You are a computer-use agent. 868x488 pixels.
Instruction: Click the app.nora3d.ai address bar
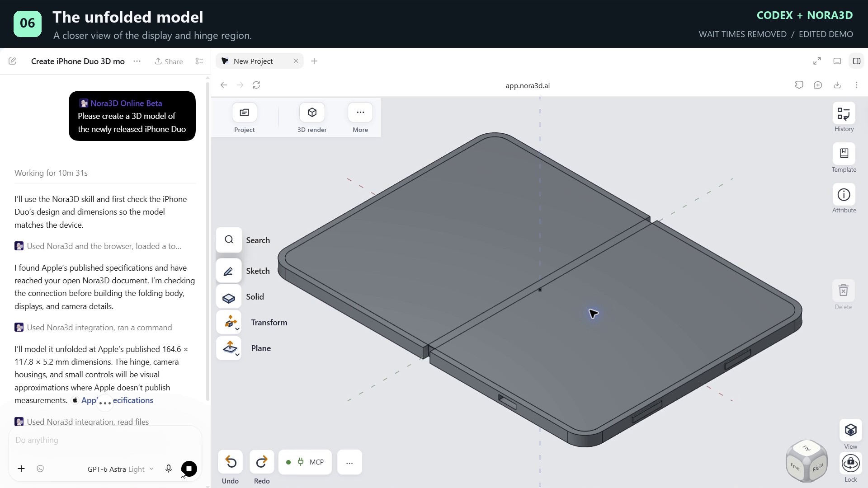(528, 85)
